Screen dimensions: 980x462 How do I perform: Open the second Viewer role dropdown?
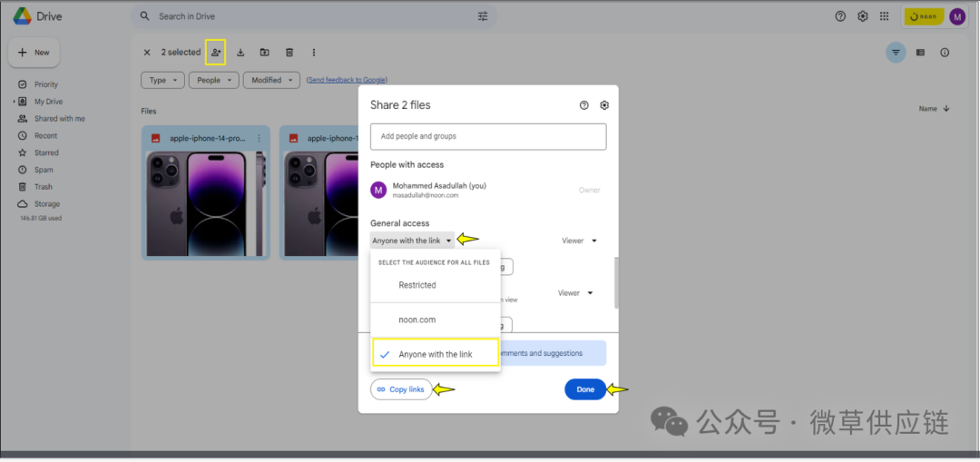576,292
